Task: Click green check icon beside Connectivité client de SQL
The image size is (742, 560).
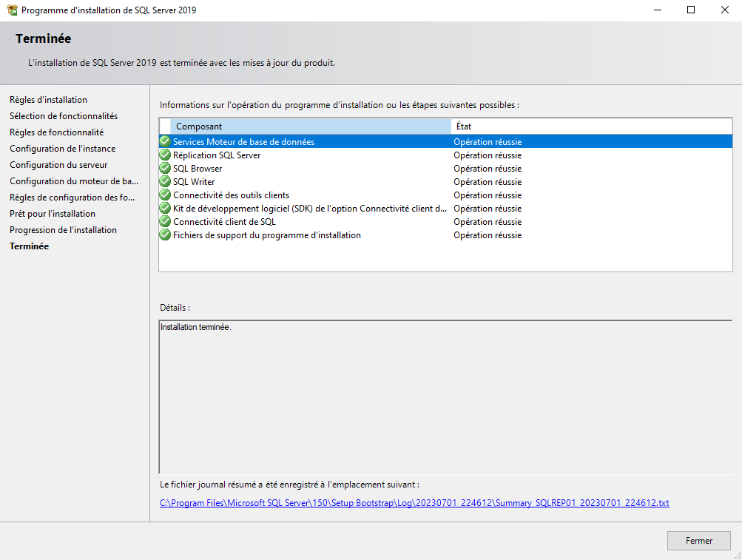Action: pyautogui.click(x=165, y=222)
